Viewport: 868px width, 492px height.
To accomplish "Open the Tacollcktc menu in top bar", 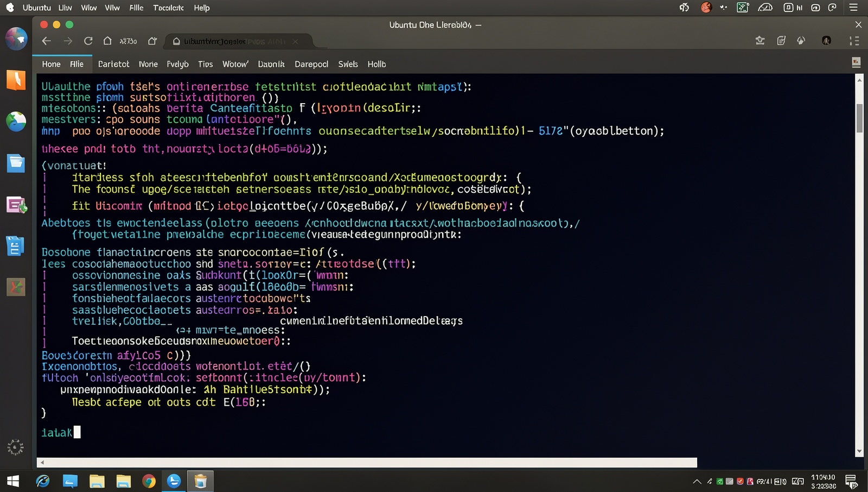I will (x=168, y=8).
